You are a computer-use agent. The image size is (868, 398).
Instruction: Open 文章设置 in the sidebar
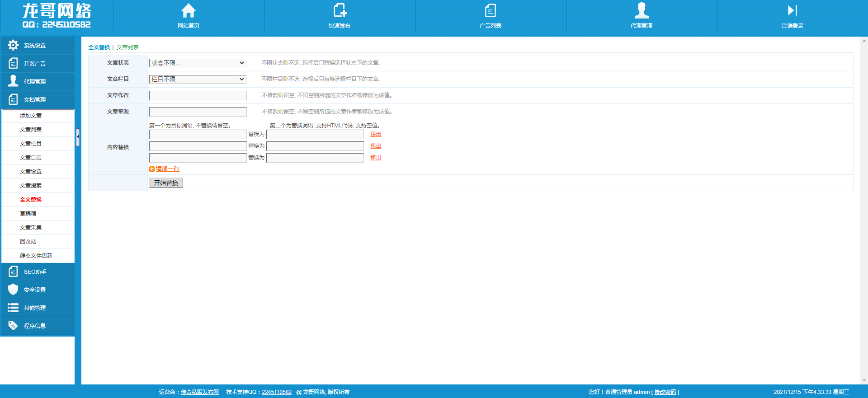31,172
